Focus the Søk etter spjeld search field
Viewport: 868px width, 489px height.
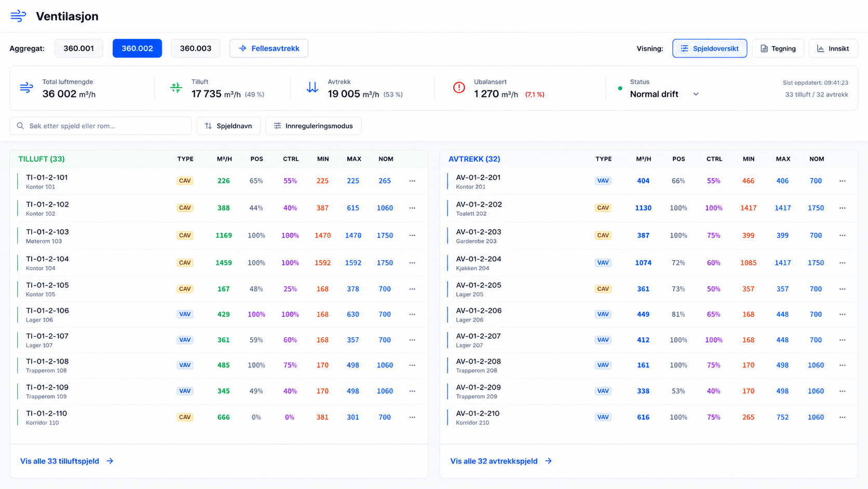pos(101,126)
